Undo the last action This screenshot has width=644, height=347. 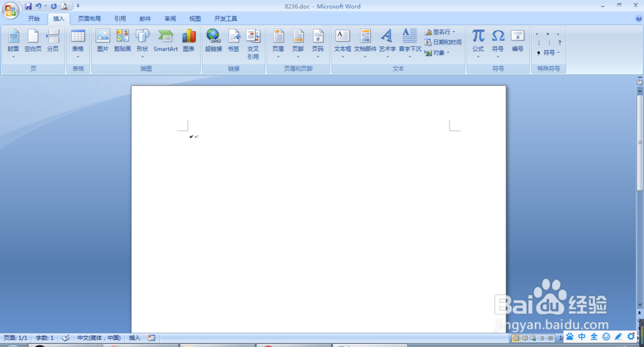pos(39,6)
